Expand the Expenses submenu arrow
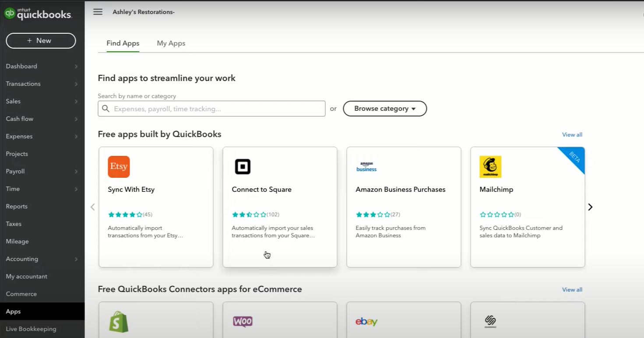 76,136
